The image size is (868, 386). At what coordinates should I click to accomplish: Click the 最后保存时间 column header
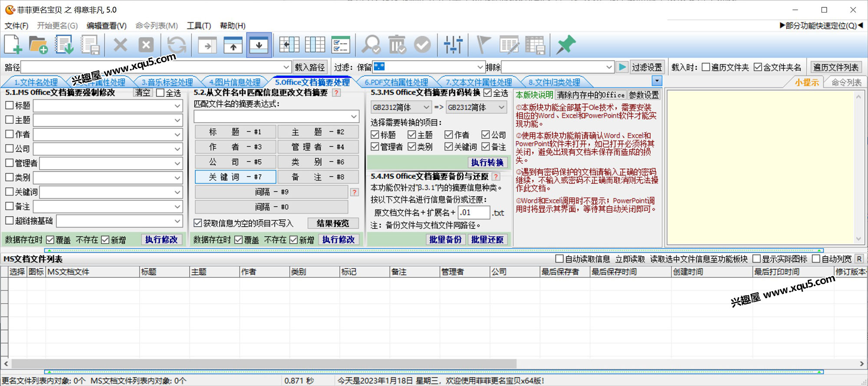click(x=630, y=272)
